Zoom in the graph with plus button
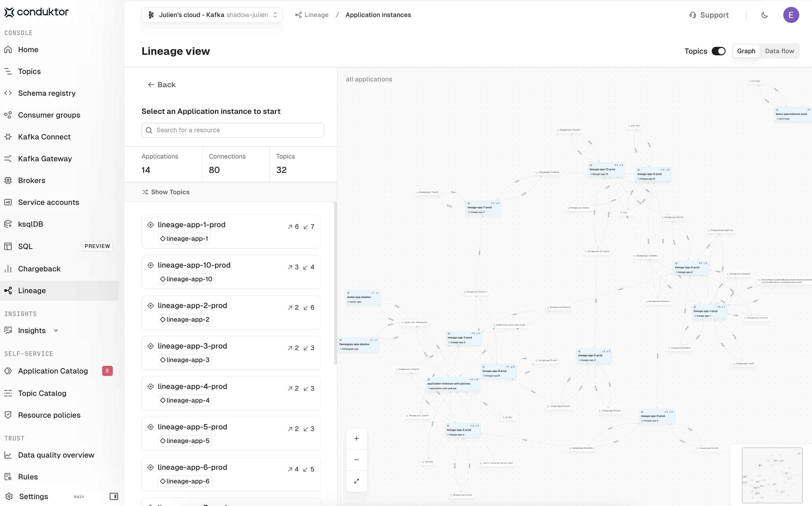The image size is (812, 506). click(357, 438)
